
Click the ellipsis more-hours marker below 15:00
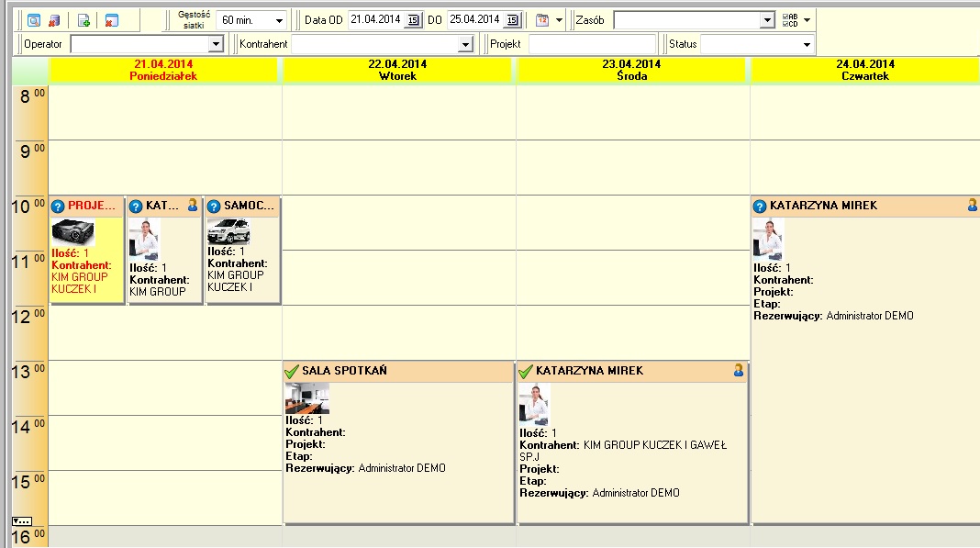pyautogui.click(x=22, y=521)
